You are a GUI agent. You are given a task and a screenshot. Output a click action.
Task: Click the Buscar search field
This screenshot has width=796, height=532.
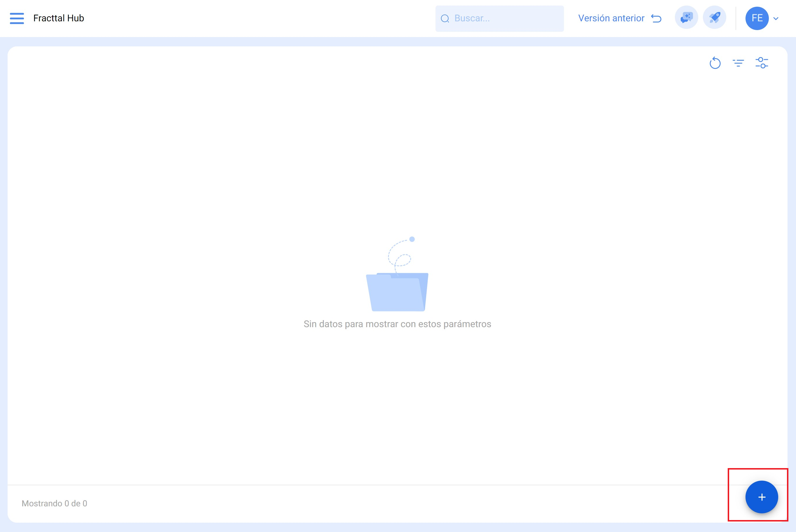499,18
